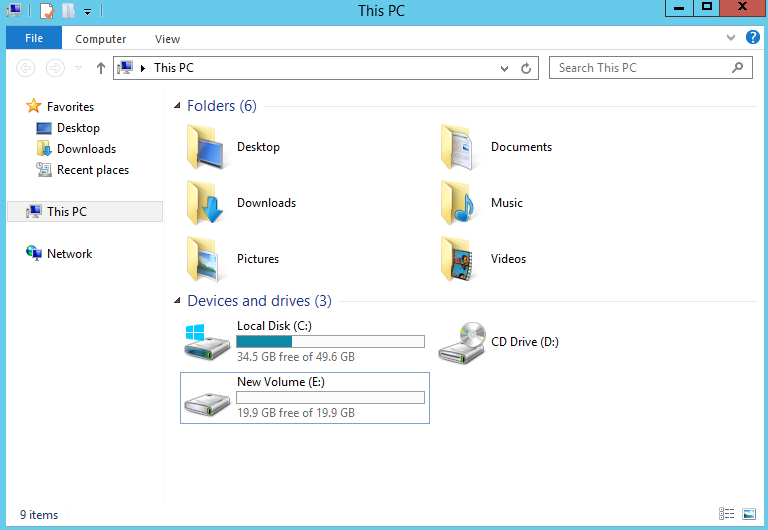This screenshot has width=768, height=530.
Task: Collapse the Folders (6) group
Action: pos(177,105)
